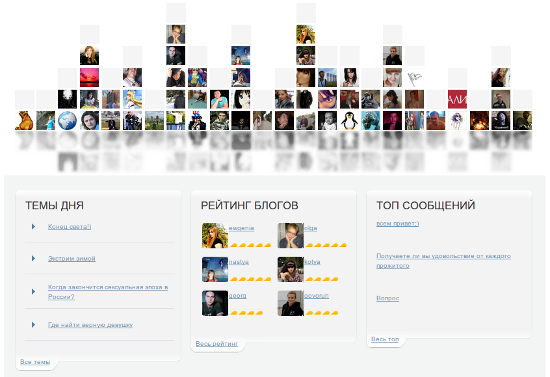Click govorun's avatar in the blog rating
The height and width of the screenshot is (377, 550).
point(290,303)
